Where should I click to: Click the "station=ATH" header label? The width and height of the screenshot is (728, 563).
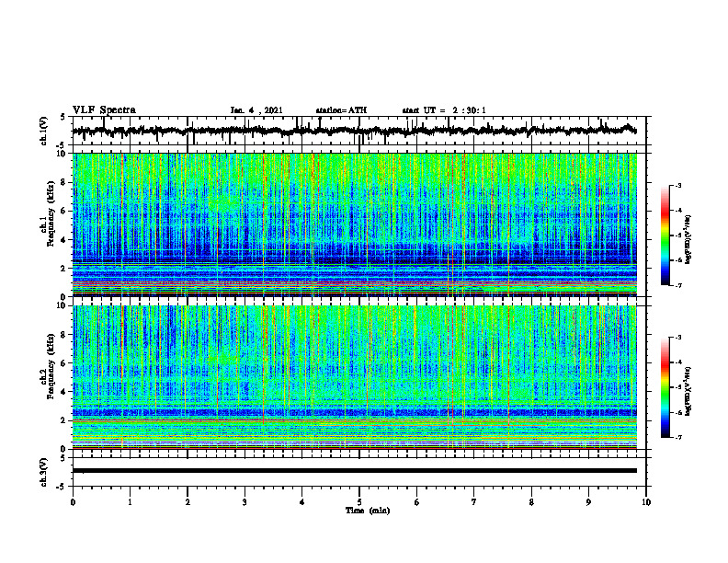coord(341,110)
